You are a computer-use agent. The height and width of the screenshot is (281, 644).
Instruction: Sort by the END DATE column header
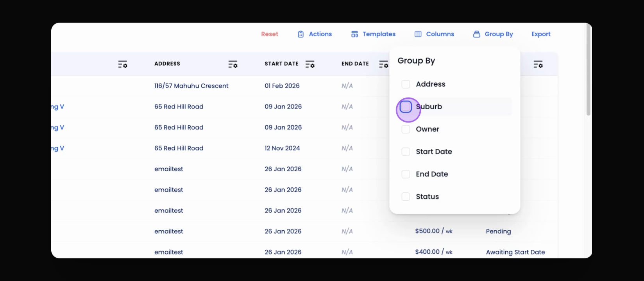355,64
